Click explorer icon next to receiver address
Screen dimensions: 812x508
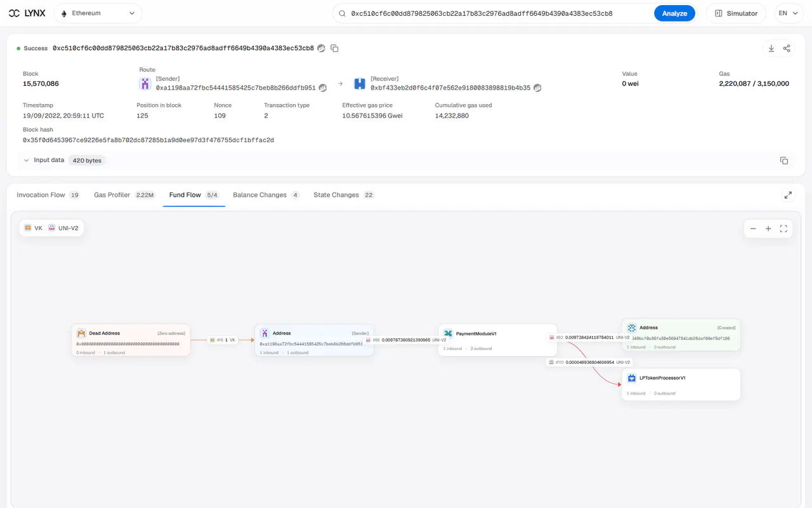(537, 88)
